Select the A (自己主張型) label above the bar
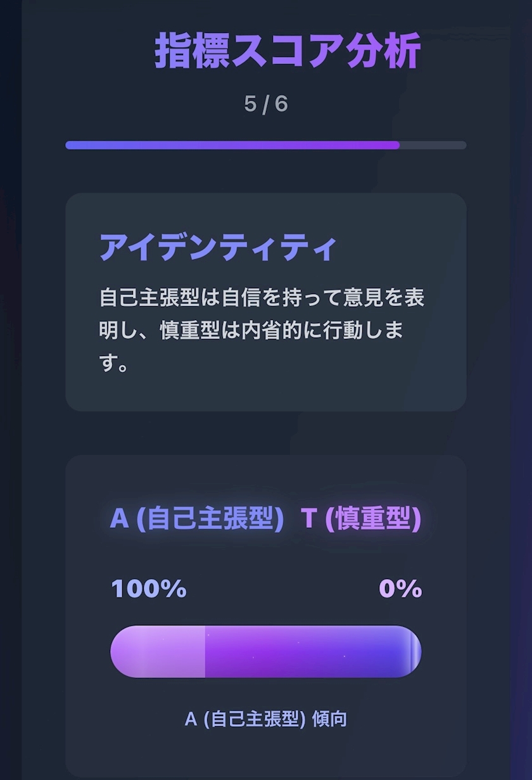The width and height of the screenshot is (532, 780). click(x=196, y=518)
